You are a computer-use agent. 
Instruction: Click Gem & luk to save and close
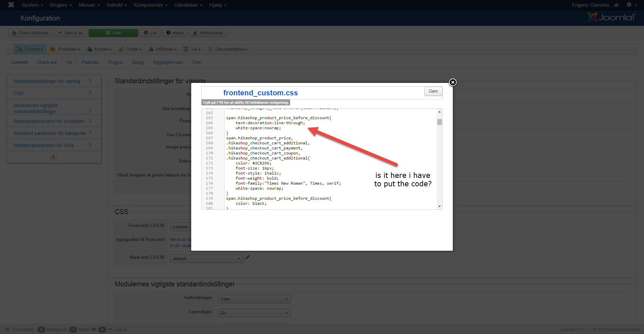(x=70, y=33)
